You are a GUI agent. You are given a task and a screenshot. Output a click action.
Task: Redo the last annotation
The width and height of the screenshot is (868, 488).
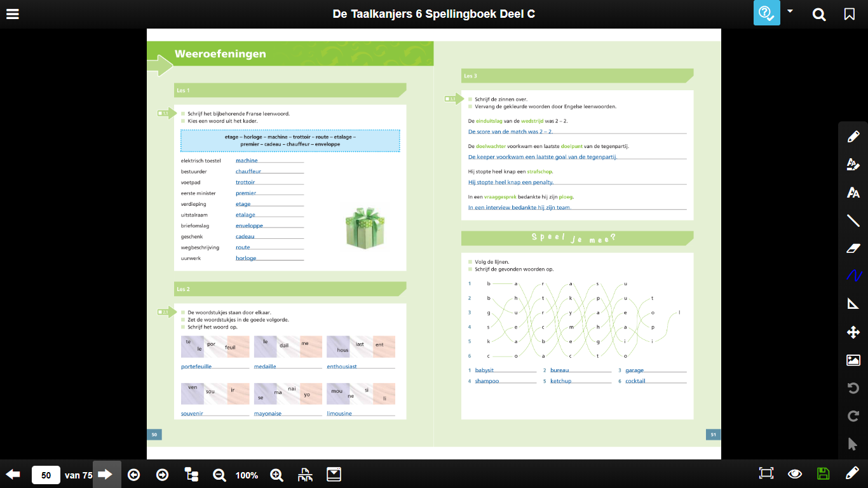pyautogui.click(x=853, y=416)
